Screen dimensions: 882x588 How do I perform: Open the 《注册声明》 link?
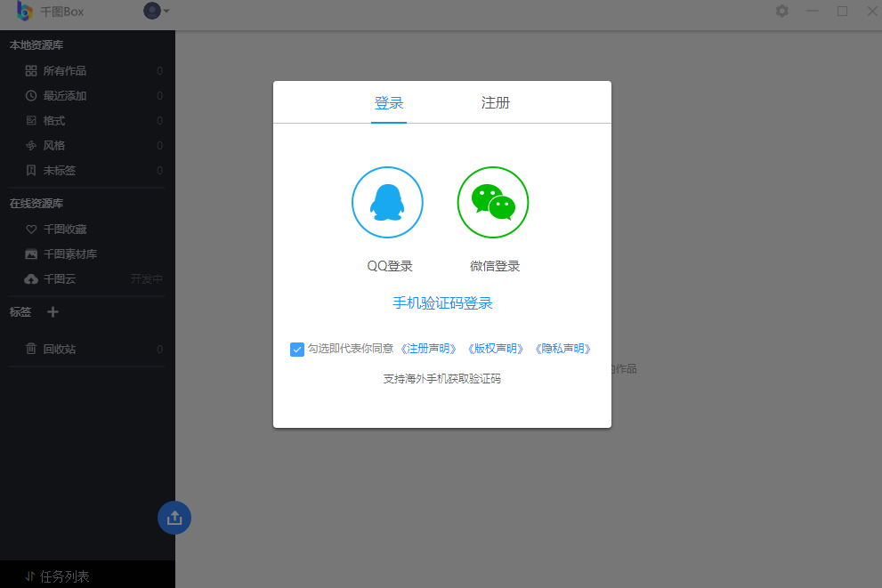pyautogui.click(x=428, y=349)
